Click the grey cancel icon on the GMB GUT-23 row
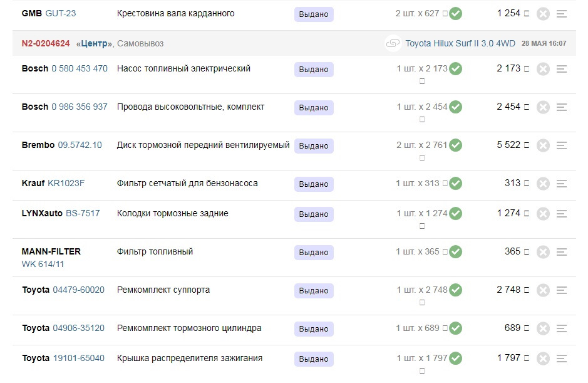 (x=543, y=14)
